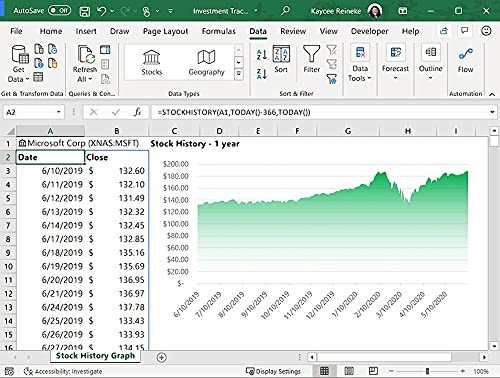Click the Select All corner triangle
500x378 pixels.
click(x=10, y=131)
